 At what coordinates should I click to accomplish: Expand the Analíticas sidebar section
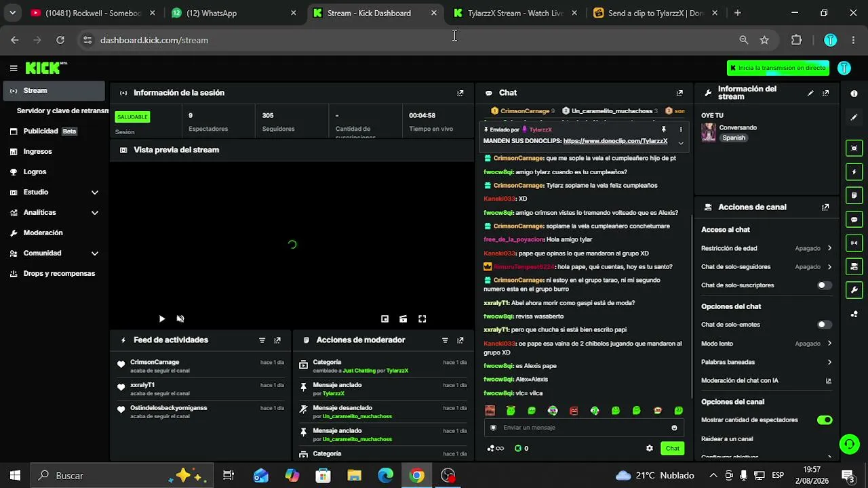tap(95, 213)
